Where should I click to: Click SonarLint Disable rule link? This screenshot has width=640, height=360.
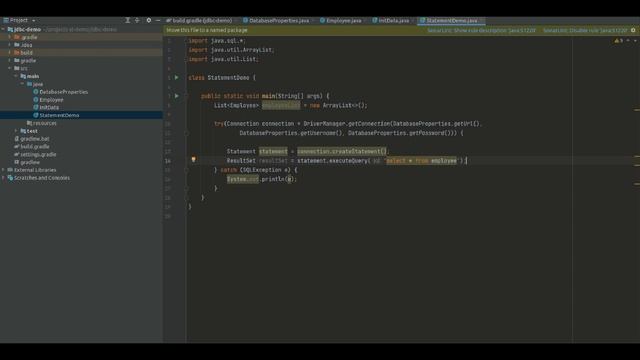(585, 30)
